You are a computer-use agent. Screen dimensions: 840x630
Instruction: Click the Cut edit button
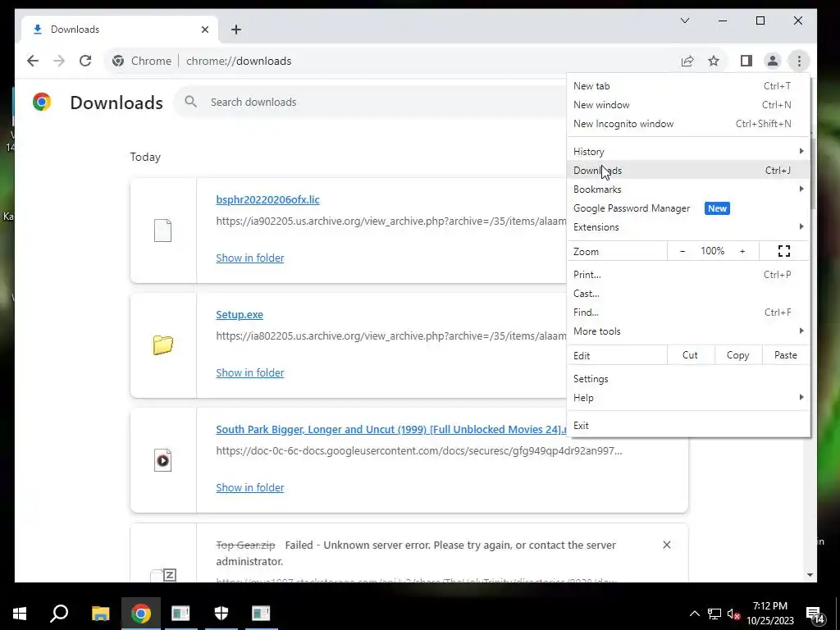[690, 355]
